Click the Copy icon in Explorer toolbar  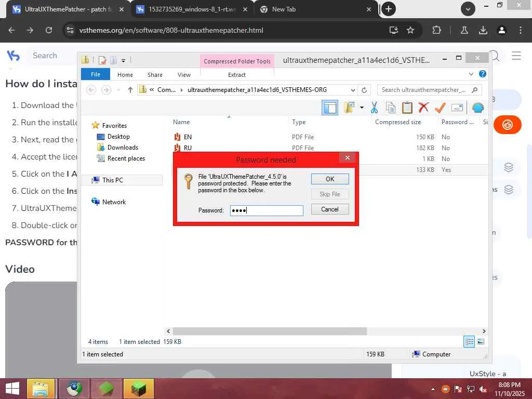coord(391,108)
